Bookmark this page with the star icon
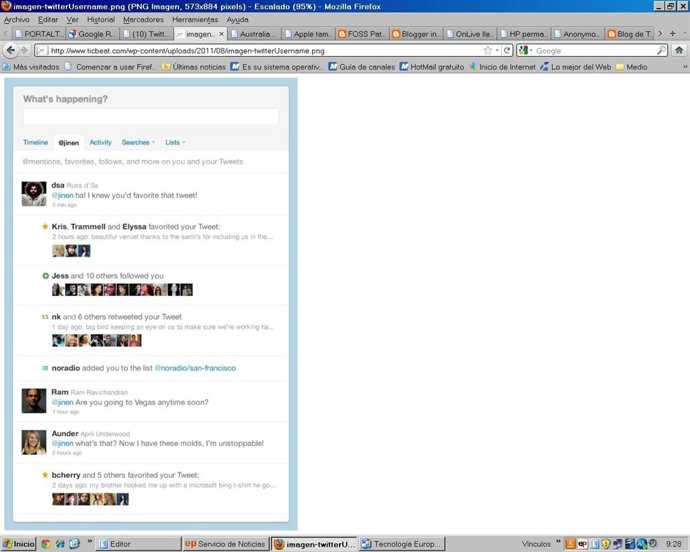690x552 pixels. click(x=487, y=50)
